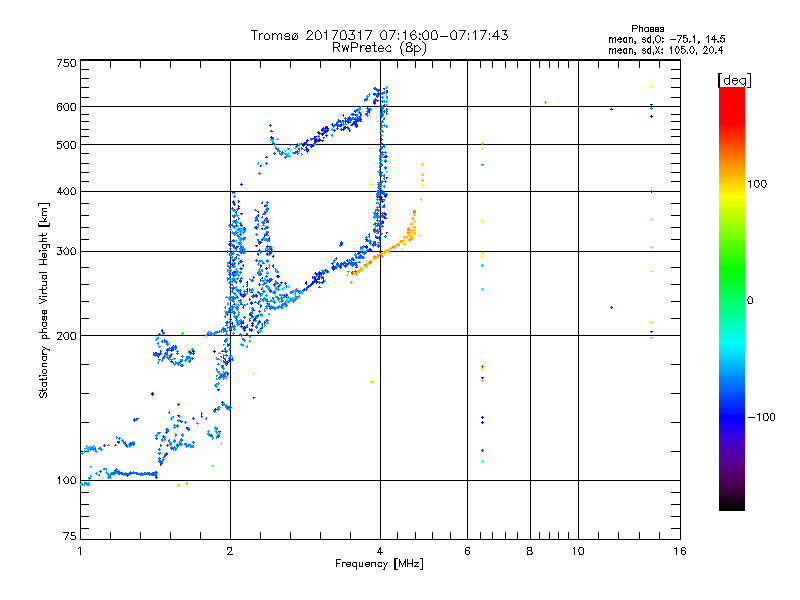Viewport: 800px width, 600px height.
Task: Click the Tromsø date and time plot title
Action: click(379, 35)
